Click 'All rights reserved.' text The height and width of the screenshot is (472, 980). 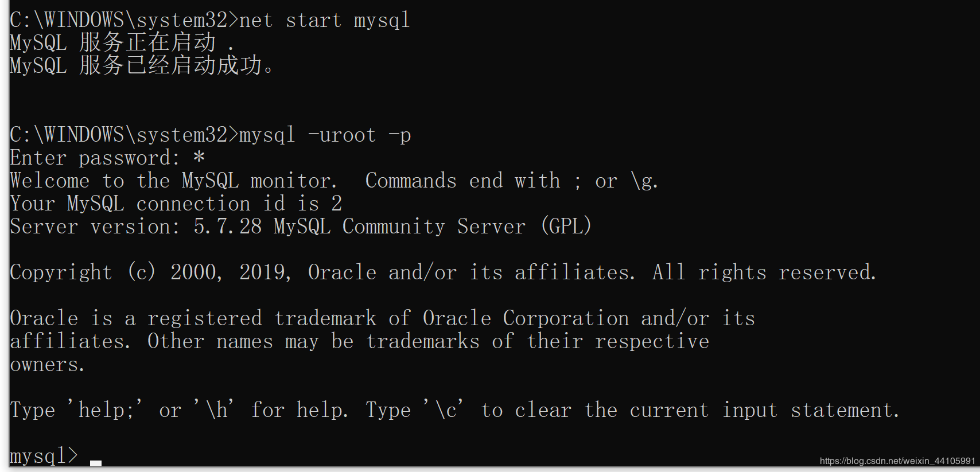pos(764,273)
